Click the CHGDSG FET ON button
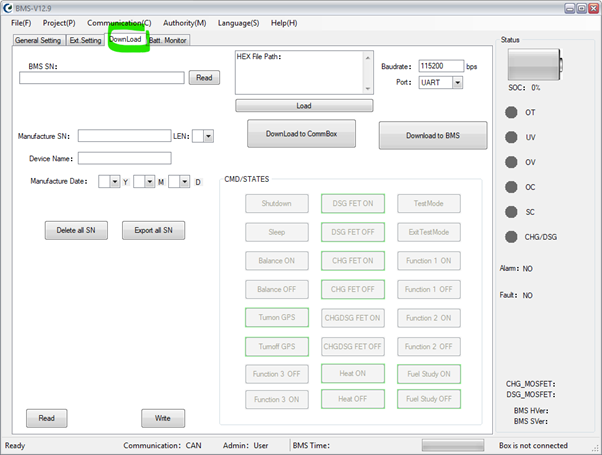The height and width of the screenshot is (455, 602). pos(353,318)
